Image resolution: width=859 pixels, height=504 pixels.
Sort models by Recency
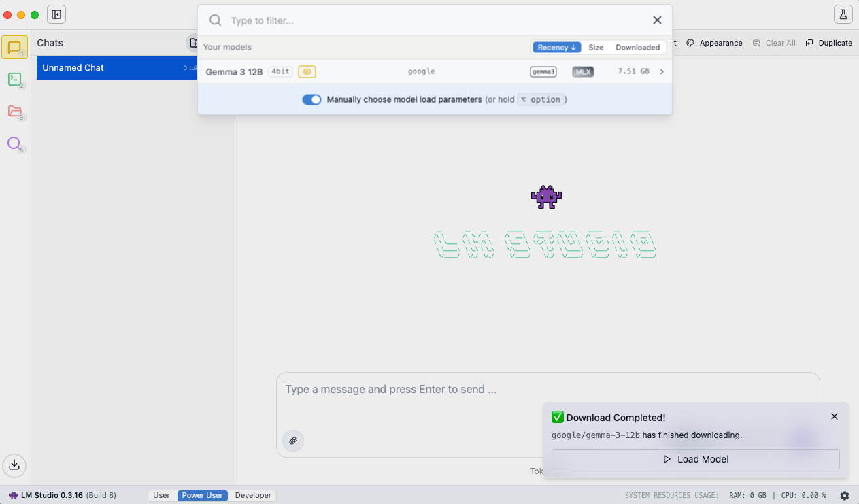click(x=557, y=47)
